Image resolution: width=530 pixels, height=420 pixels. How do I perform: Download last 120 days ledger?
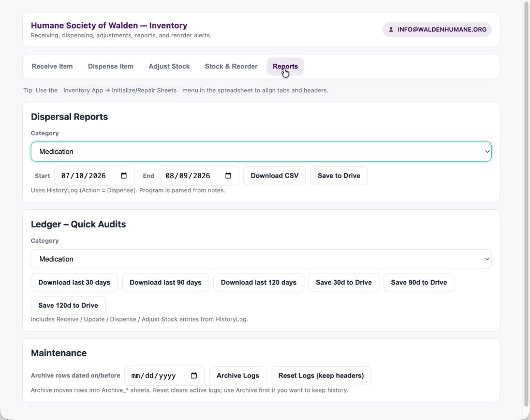tap(259, 282)
